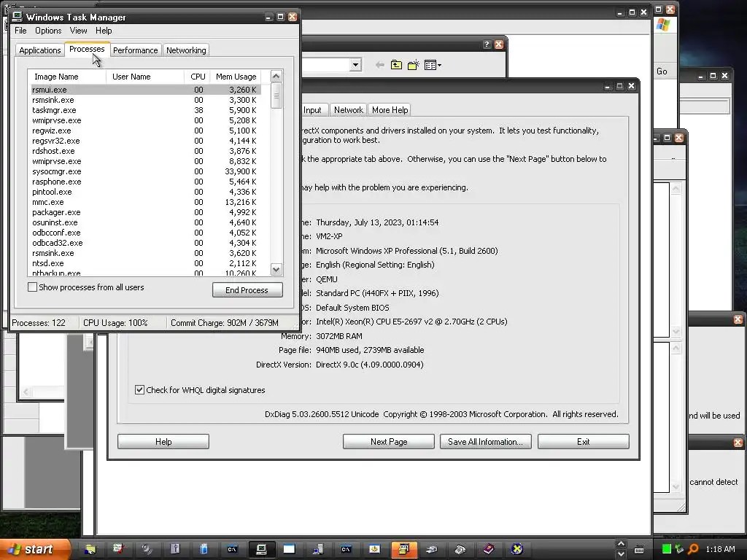
Task: Click the Windows flag logo in browser corner
Action: [x=662, y=25]
